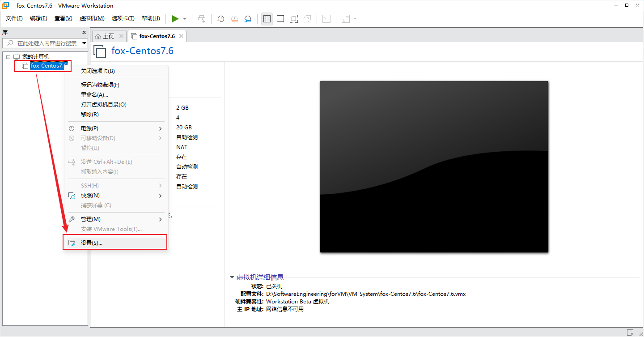Click the 配置文件 vmx file path
Viewport: 644px width, 337px height.
(x=366, y=294)
